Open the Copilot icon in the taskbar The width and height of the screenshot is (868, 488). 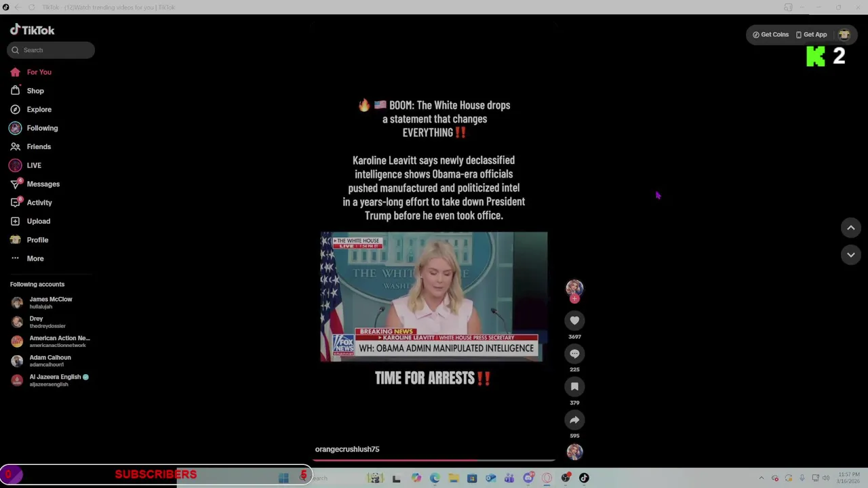[x=416, y=478]
